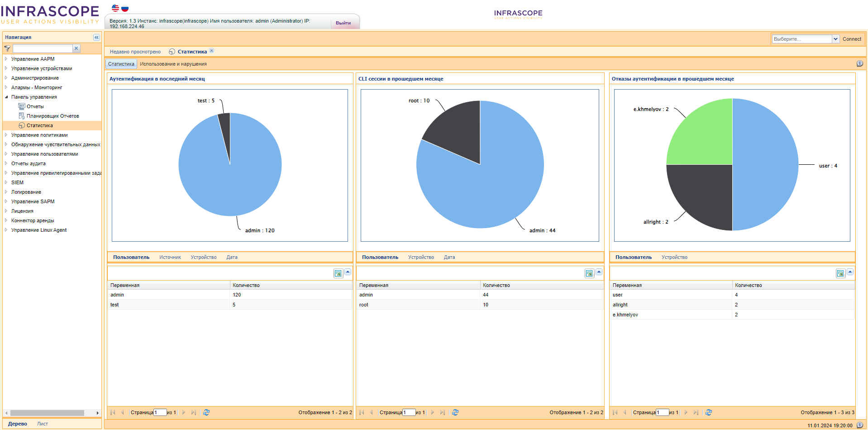Click the navigation filter text field

coord(43,48)
